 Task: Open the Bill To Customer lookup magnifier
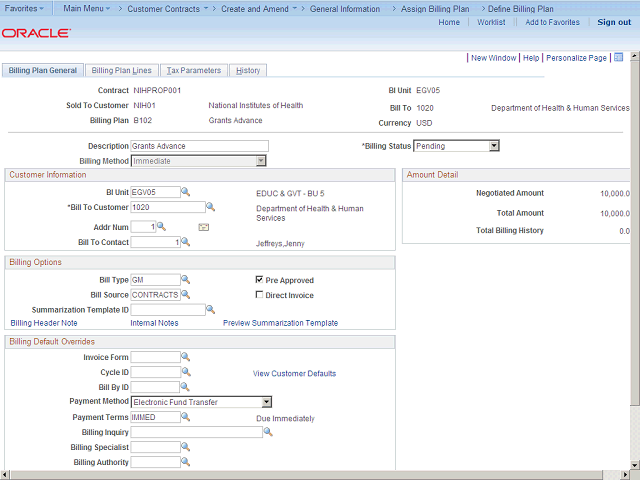click(211, 207)
